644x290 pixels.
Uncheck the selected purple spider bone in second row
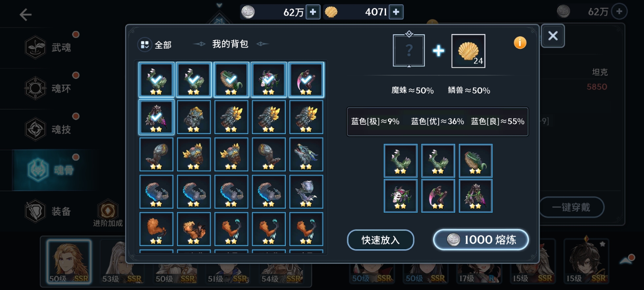(x=157, y=117)
